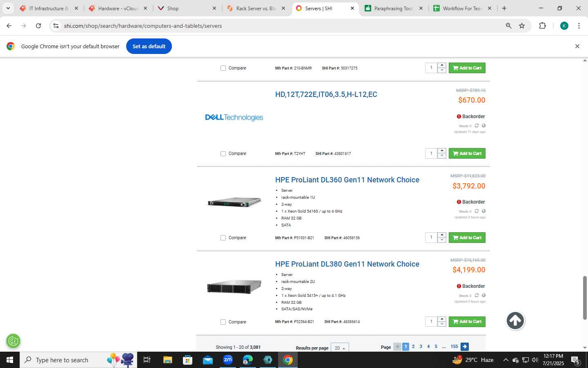
Task: Click the address bar URL
Action: click(x=143, y=26)
